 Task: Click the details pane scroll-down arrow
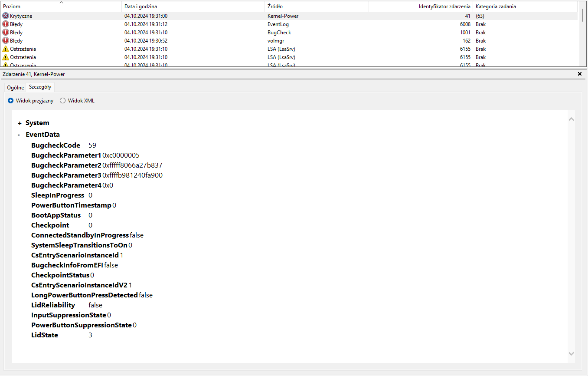[571, 353]
